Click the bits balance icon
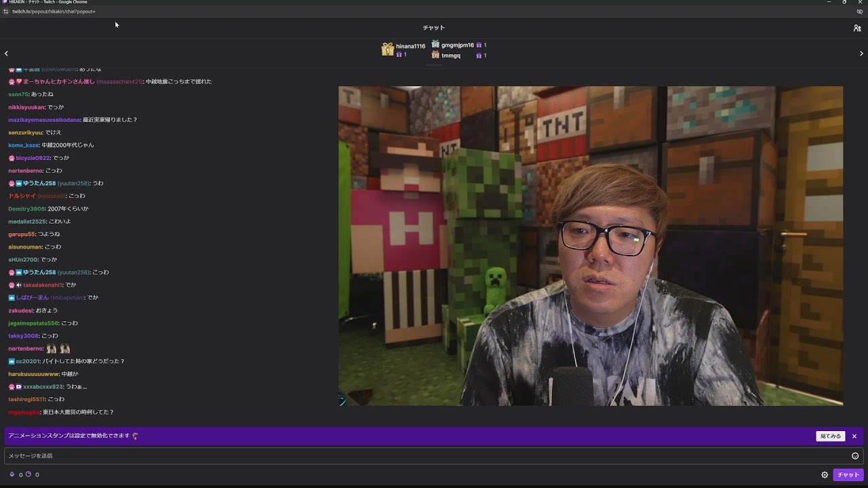868x488 pixels. click(x=12, y=474)
